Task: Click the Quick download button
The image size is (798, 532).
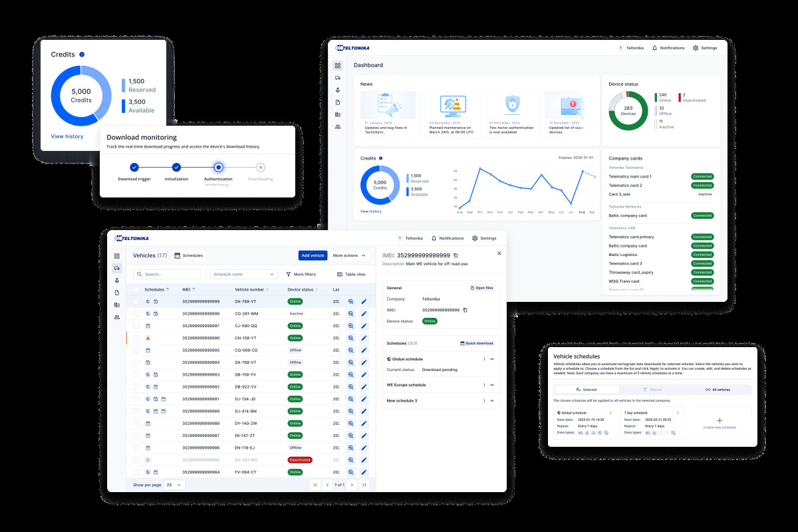Action: pos(477,343)
